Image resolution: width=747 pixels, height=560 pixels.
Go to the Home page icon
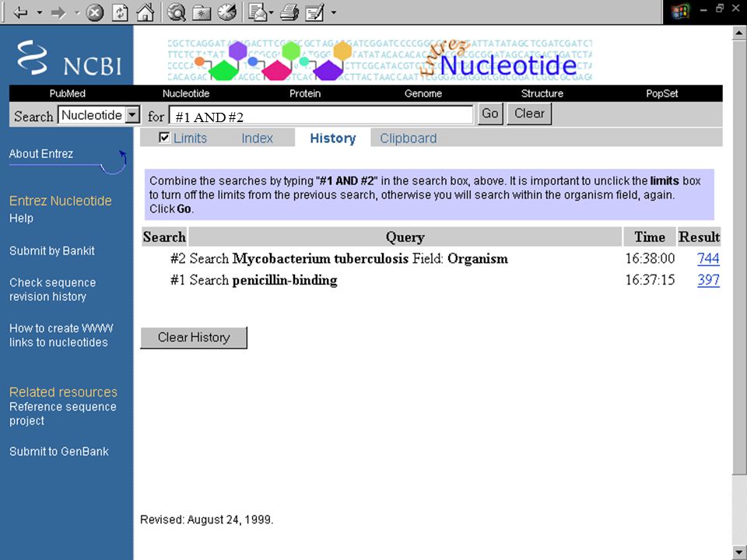pos(145,12)
